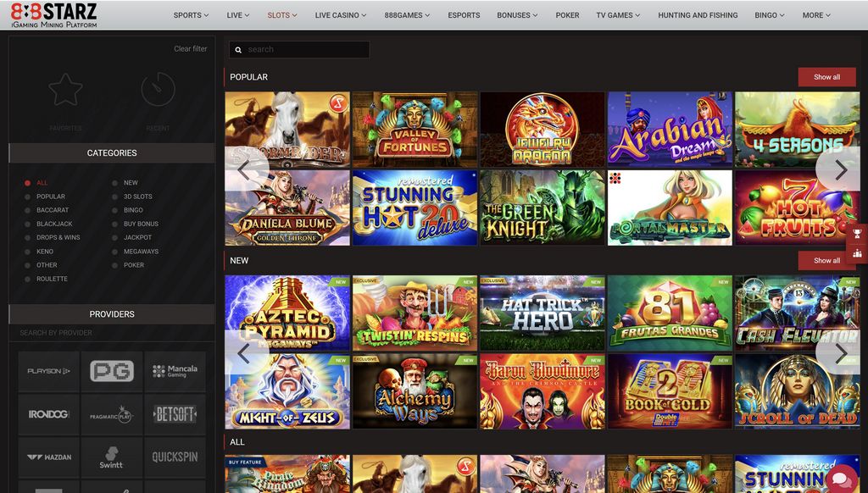The image size is (868, 493).
Task: Click inside the game search field
Action: coord(305,49)
